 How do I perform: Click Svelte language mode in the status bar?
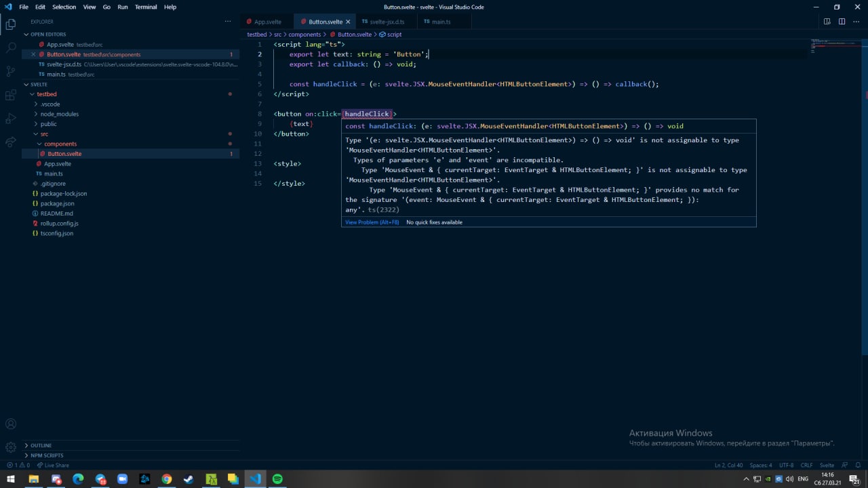click(x=827, y=466)
